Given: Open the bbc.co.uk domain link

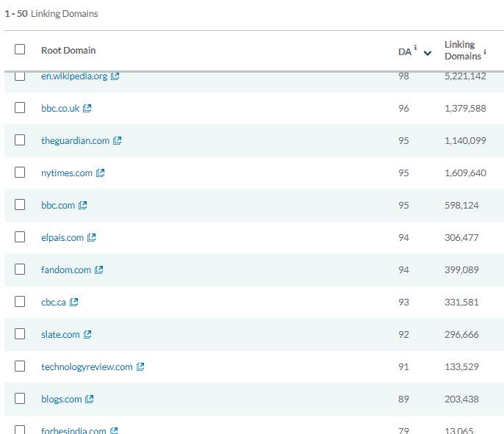Looking at the screenshot, I should (60, 108).
